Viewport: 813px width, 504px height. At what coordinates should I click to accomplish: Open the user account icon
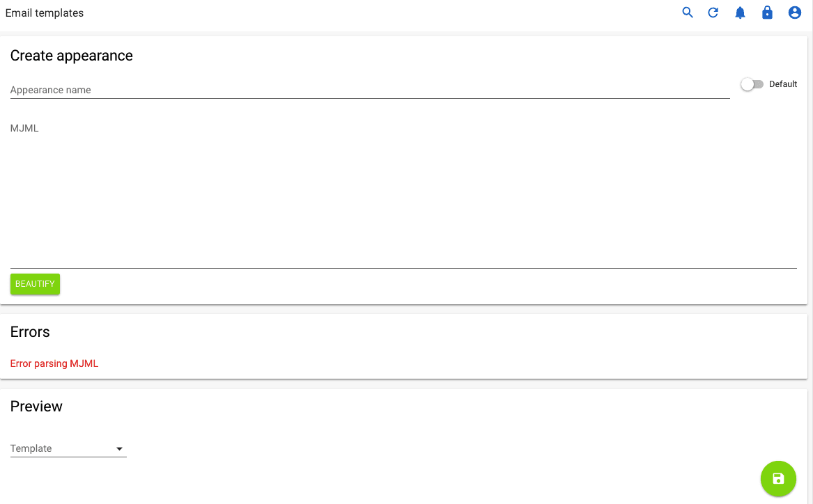coord(794,13)
